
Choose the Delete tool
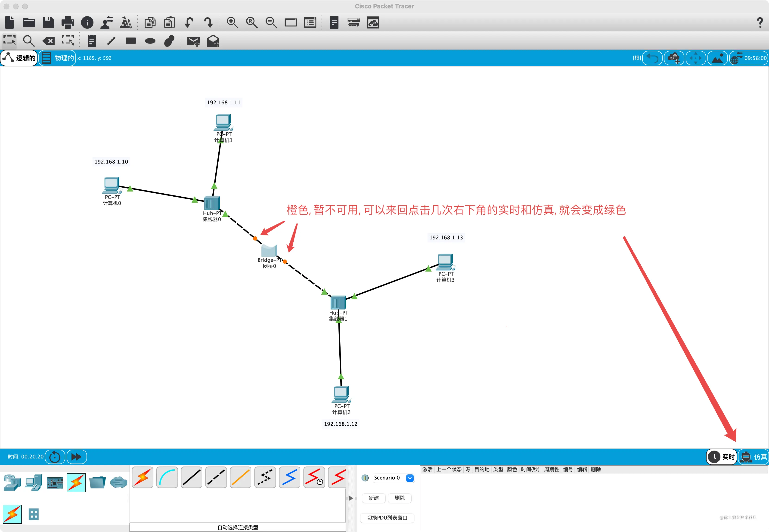[x=48, y=41]
